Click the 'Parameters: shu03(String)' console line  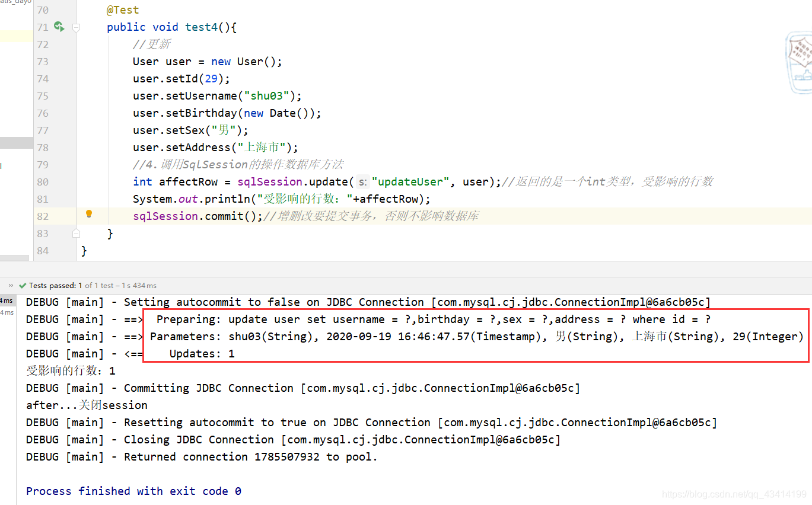click(415, 337)
